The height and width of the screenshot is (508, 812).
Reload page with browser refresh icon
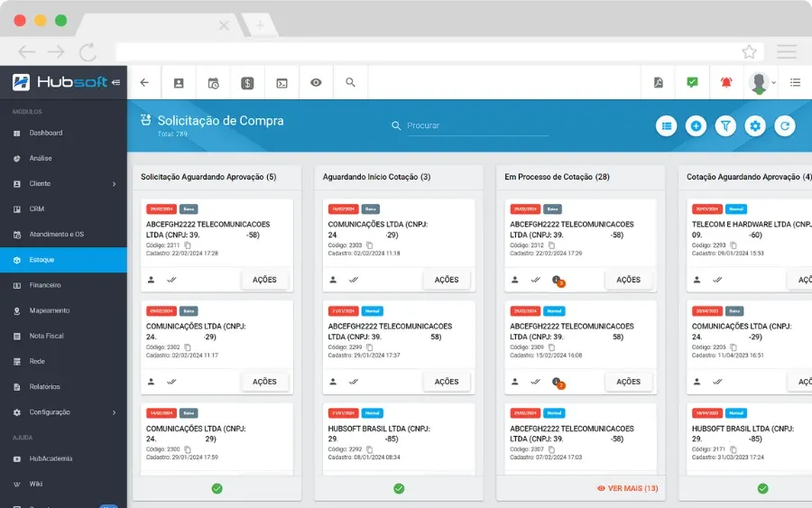(x=88, y=51)
